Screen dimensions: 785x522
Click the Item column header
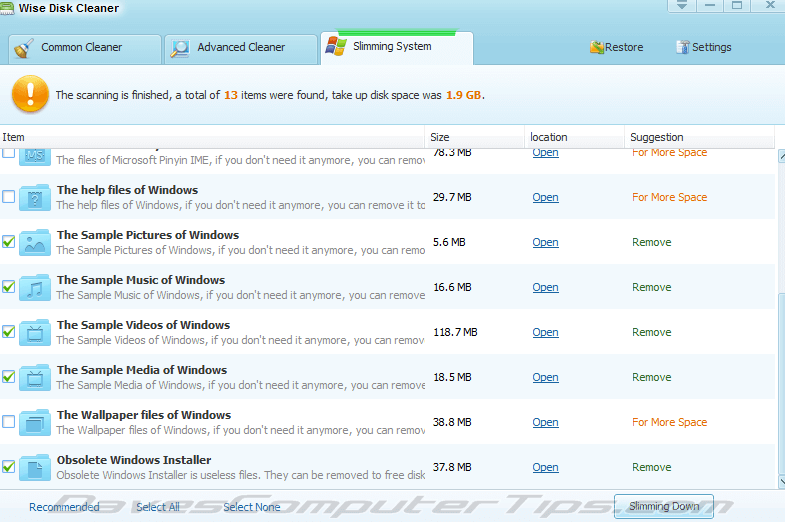212,137
